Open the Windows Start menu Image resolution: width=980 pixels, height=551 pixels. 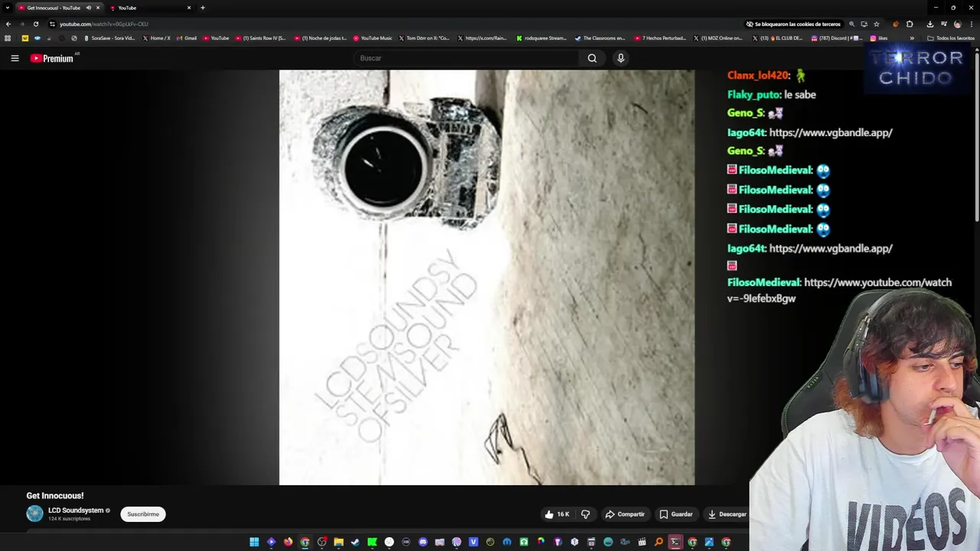tap(254, 542)
